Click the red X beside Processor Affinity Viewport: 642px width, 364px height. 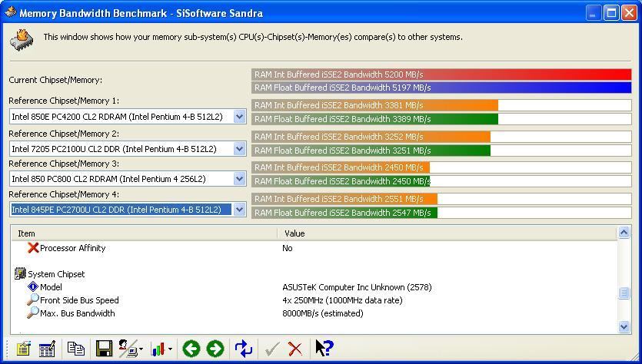[33, 248]
